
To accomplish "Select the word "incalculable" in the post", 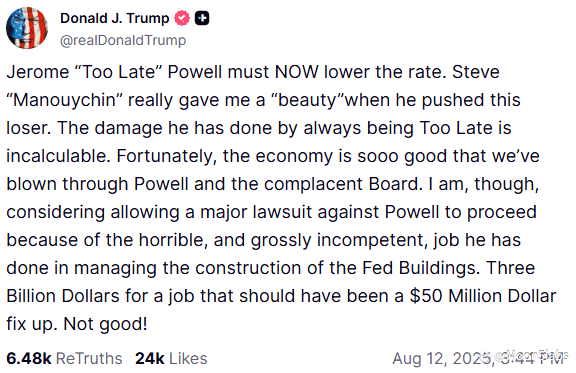I will 58,156.
